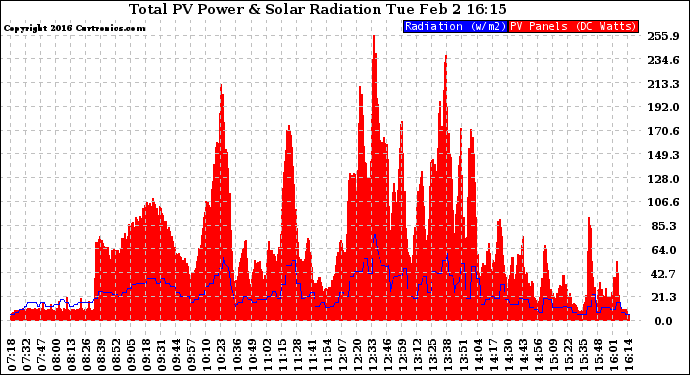Click the 08:13 time label
Viewport: 690px width, 375px height.
(72, 355)
